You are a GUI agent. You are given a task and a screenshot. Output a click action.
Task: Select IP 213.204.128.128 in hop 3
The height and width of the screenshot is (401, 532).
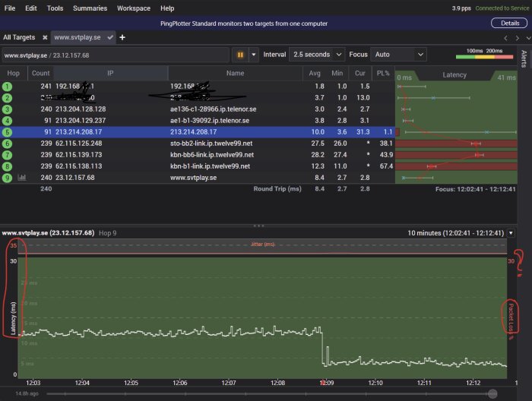point(81,109)
